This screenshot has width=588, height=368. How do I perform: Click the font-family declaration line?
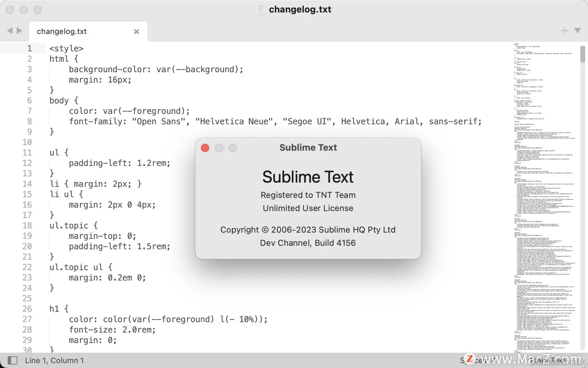[x=275, y=122]
